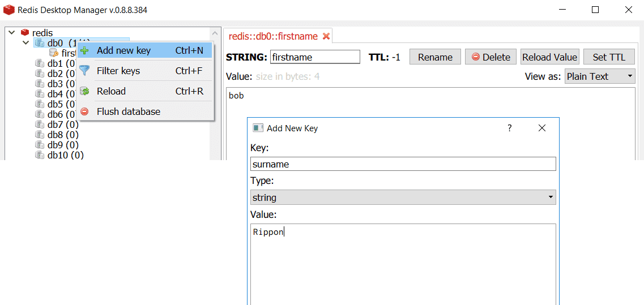This screenshot has width=644, height=305.
Task: Click the Set TTL button
Action: pos(608,57)
